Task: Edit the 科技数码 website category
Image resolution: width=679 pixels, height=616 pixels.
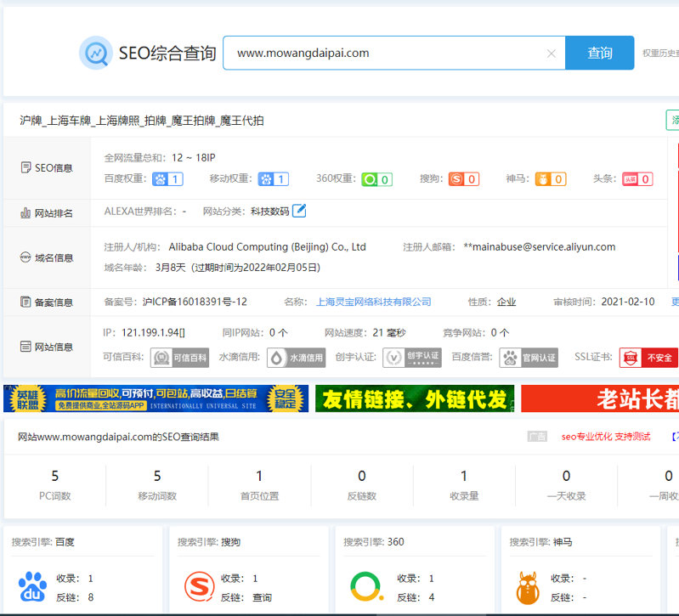Action: click(299, 211)
